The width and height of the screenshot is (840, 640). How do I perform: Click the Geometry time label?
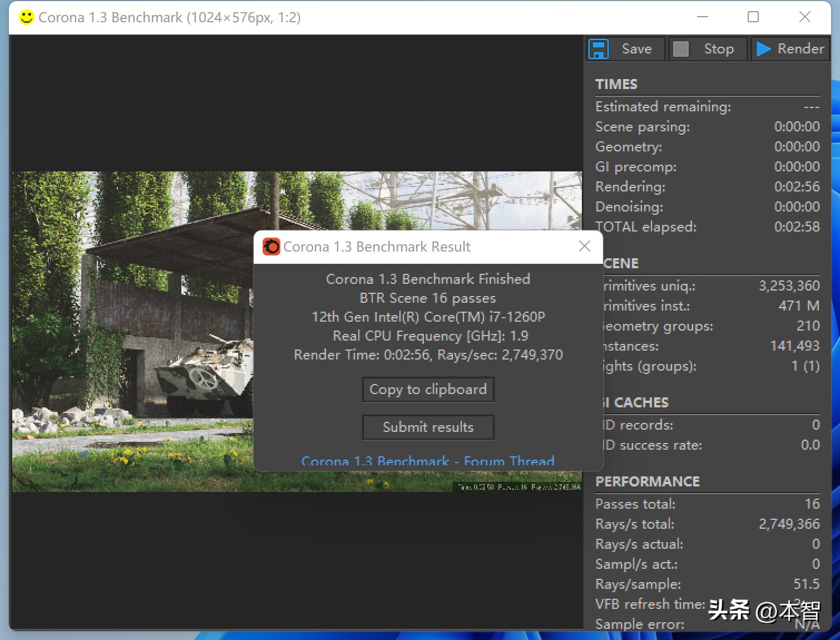(x=629, y=147)
